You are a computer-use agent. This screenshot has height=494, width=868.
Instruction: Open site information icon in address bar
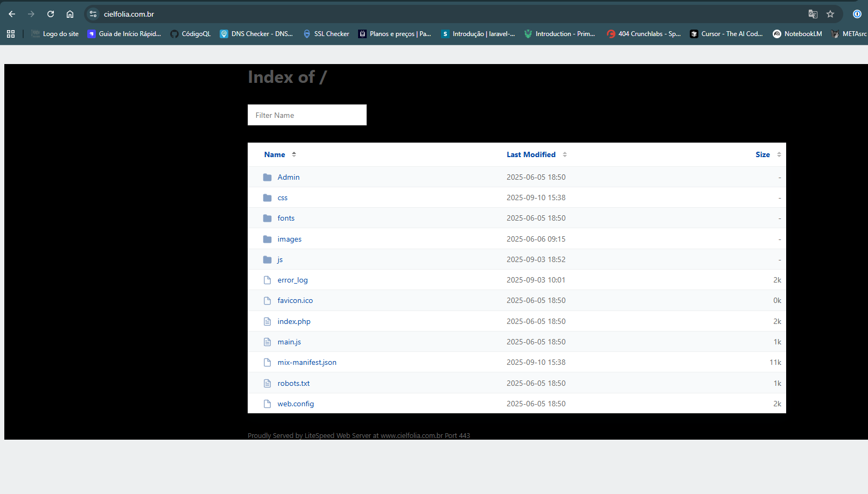tap(93, 14)
